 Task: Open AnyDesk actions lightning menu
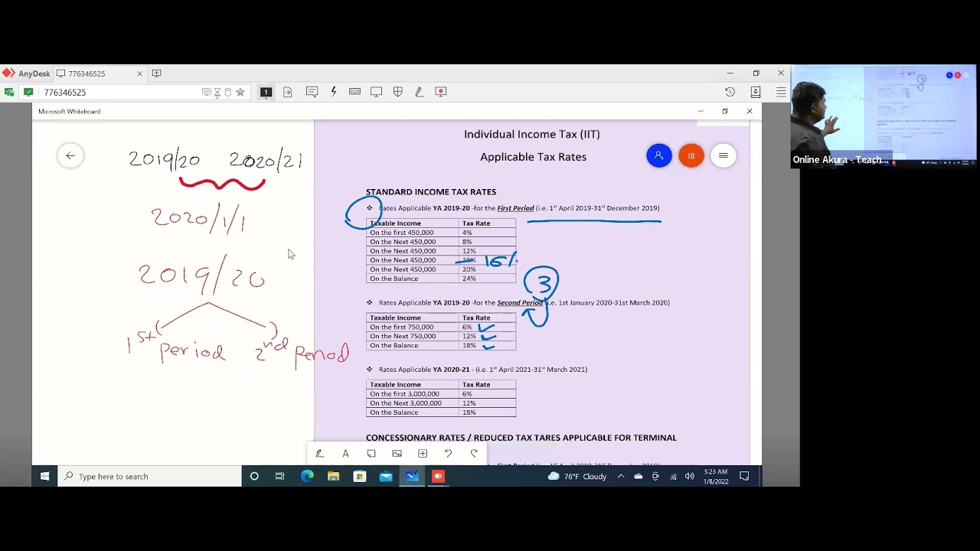click(x=334, y=92)
